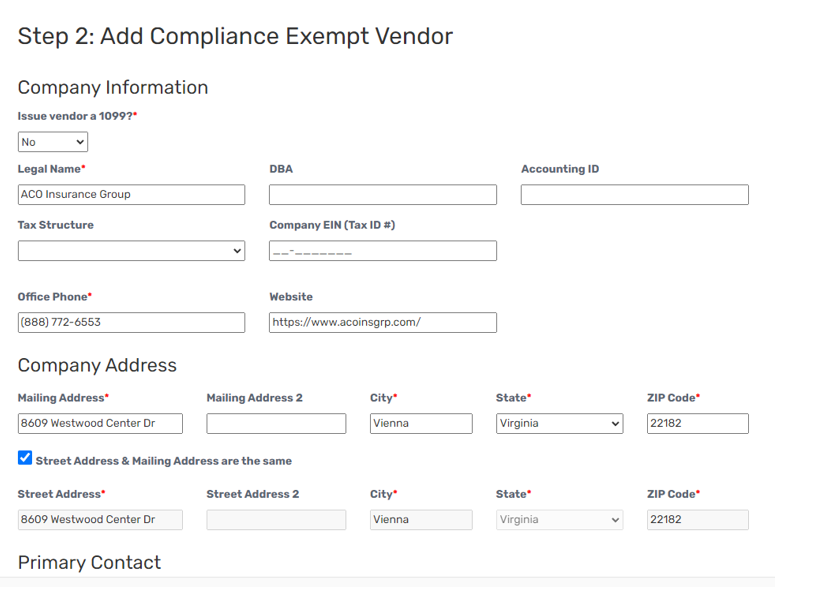The image size is (827, 598).
Task: Click the Street Address & Mailing Address label
Action: [164, 461]
